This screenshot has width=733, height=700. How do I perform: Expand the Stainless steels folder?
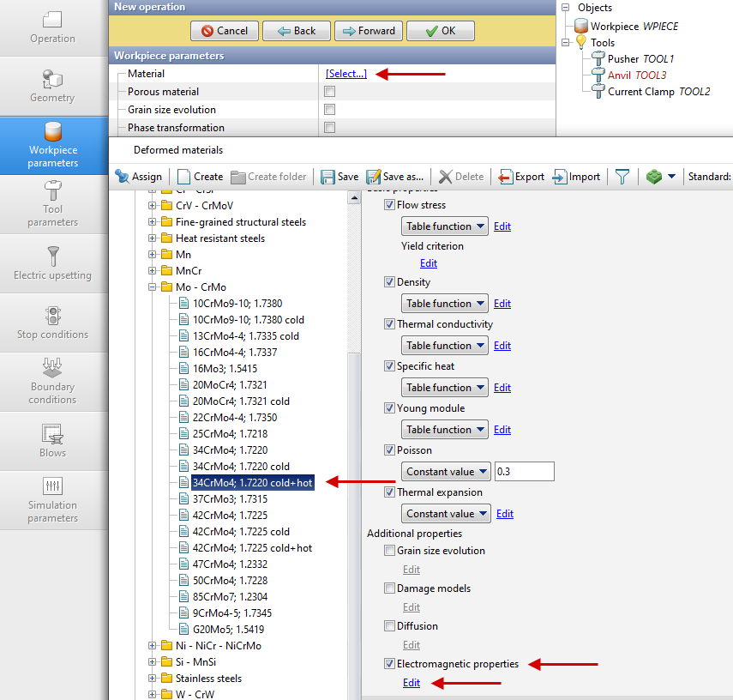(153, 679)
